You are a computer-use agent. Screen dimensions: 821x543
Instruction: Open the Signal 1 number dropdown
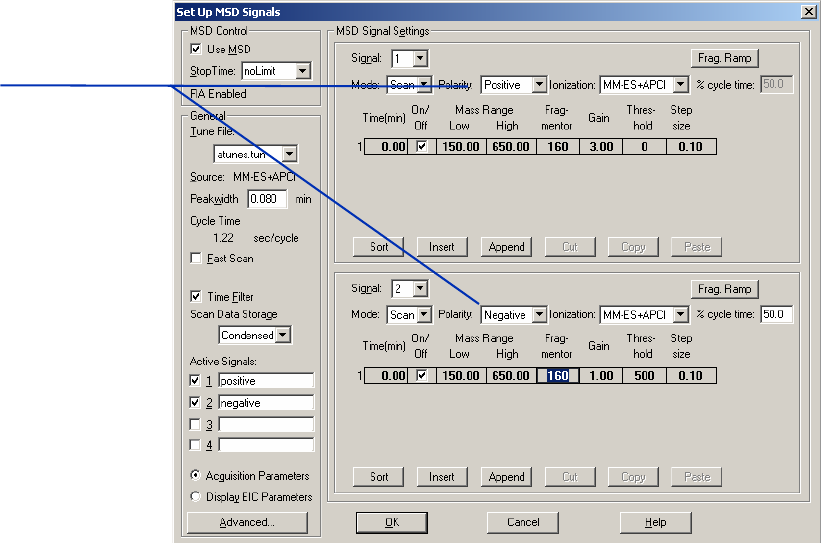pos(420,60)
